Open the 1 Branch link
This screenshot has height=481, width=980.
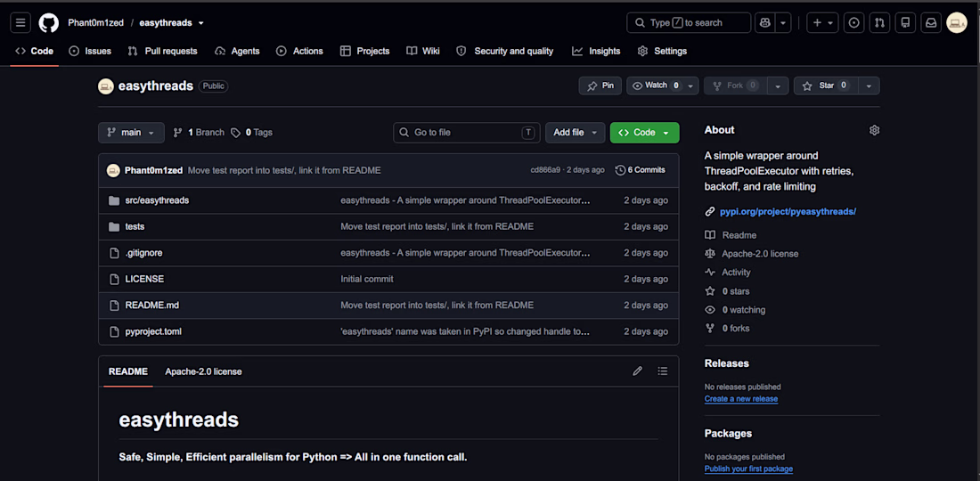pos(198,133)
